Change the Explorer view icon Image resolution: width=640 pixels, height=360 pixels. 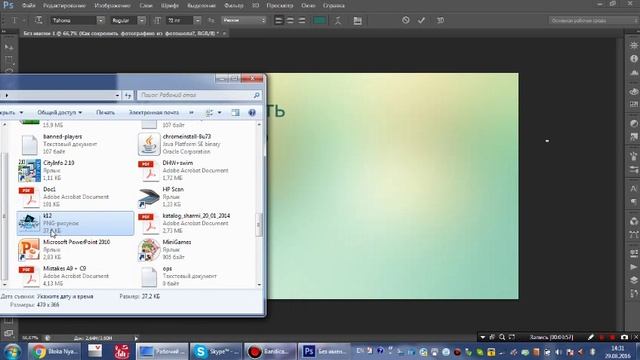pos(209,113)
